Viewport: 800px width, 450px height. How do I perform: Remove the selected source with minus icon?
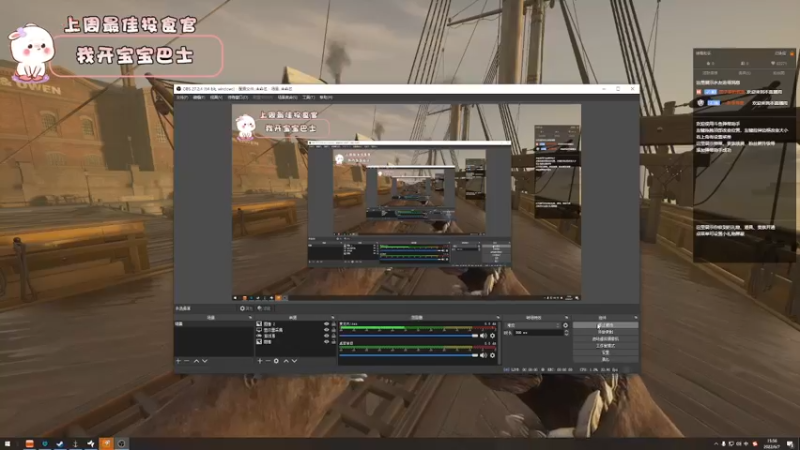tap(268, 361)
